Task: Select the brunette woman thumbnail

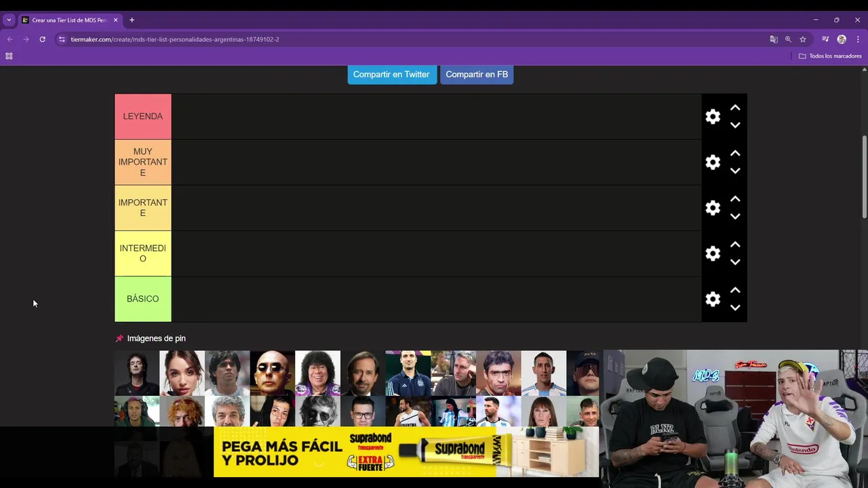Action: [182, 373]
